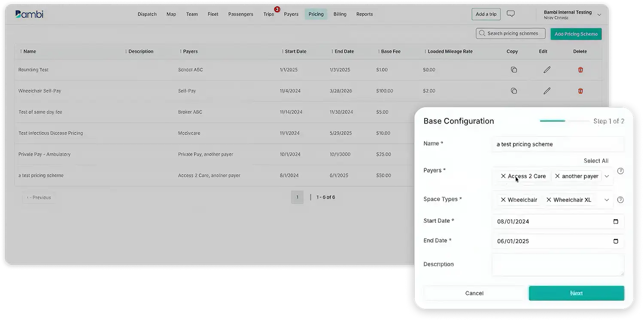Open the End Date calendar picker
Image resolution: width=644 pixels, height=321 pixels.
point(616,241)
